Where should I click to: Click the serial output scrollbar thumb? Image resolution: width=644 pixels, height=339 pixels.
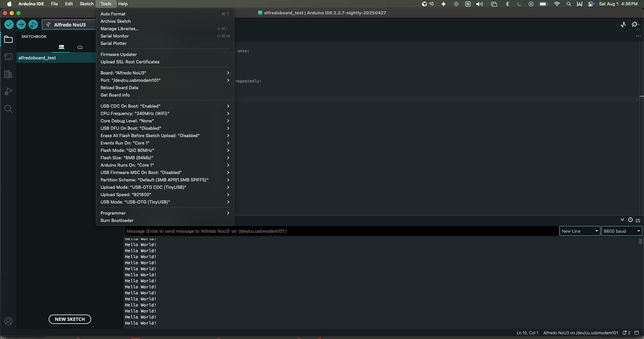pyautogui.click(x=640, y=241)
